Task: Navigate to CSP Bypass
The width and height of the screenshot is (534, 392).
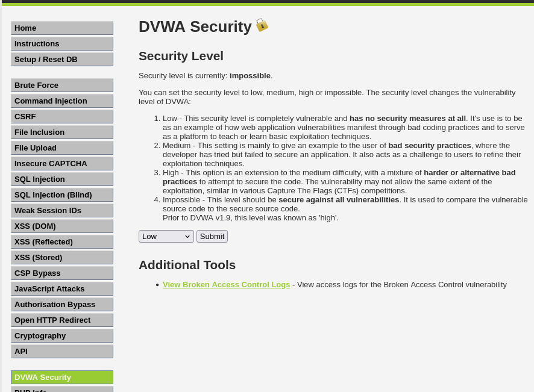Action: (x=62, y=273)
